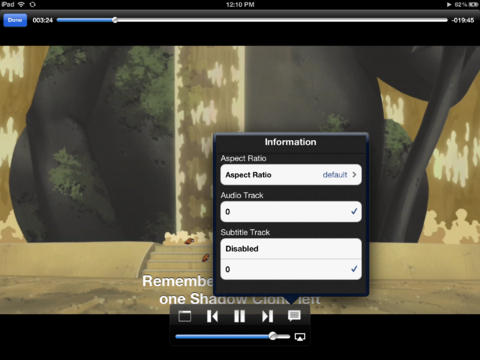Click the video seek bar track near the end
This screenshot has width=480, height=360.
tap(433, 20)
